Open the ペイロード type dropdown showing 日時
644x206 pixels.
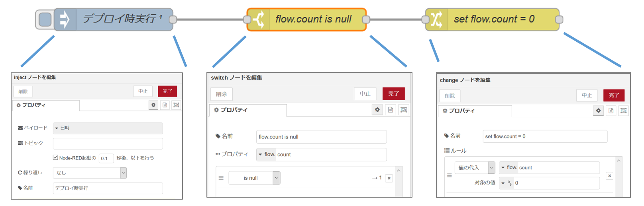pyautogui.click(x=108, y=128)
